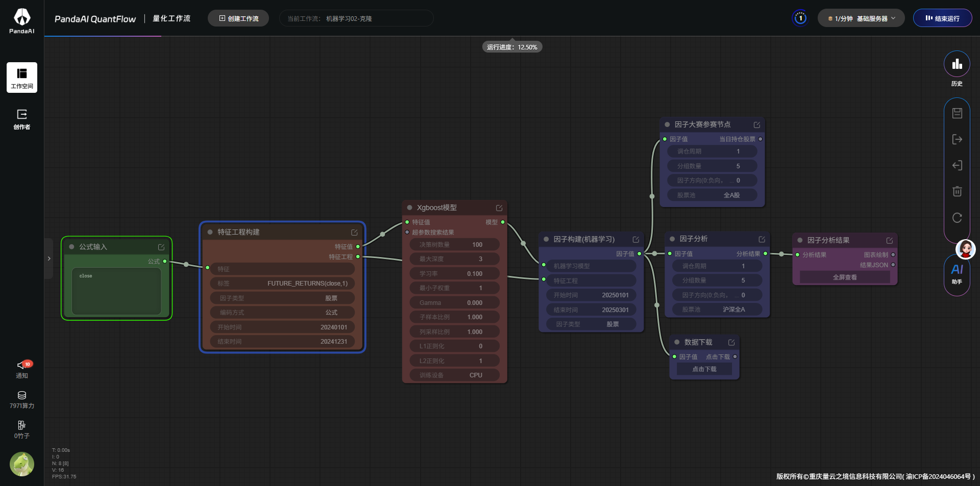Click the 结束运行 button
This screenshot has height=486, width=980.
coord(942,18)
